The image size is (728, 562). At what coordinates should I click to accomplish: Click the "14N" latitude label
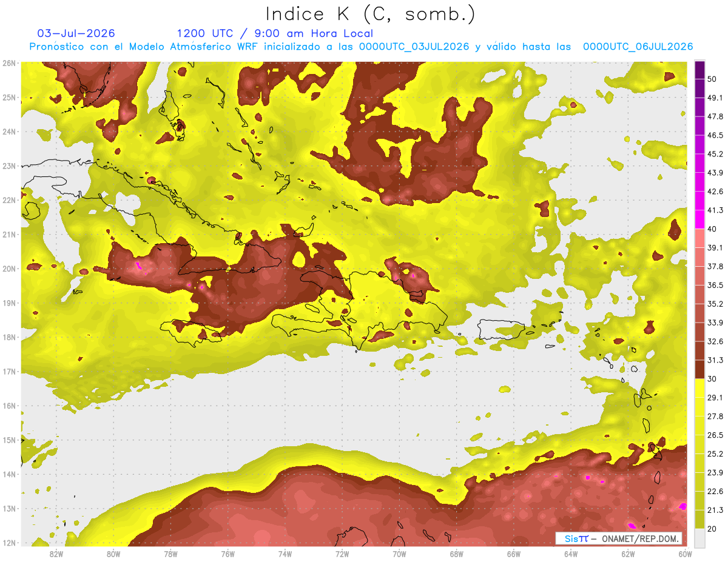coord(9,474)
